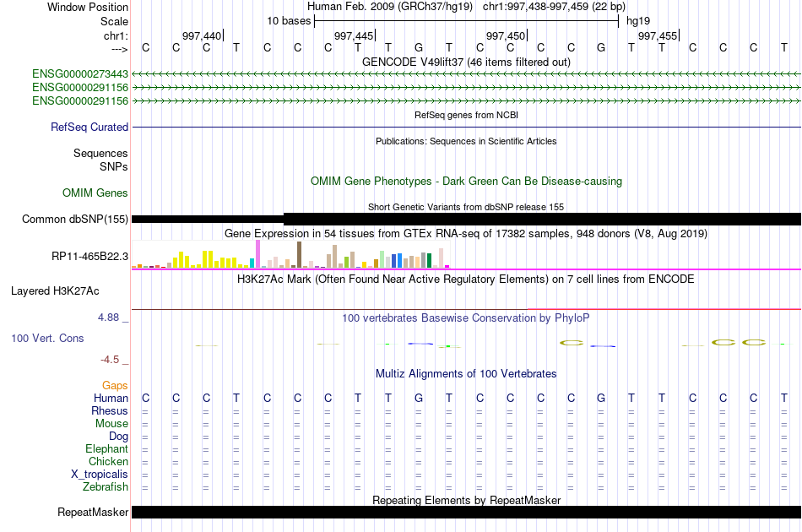Click the 997,440 coordinate label

tap(202, 35)
